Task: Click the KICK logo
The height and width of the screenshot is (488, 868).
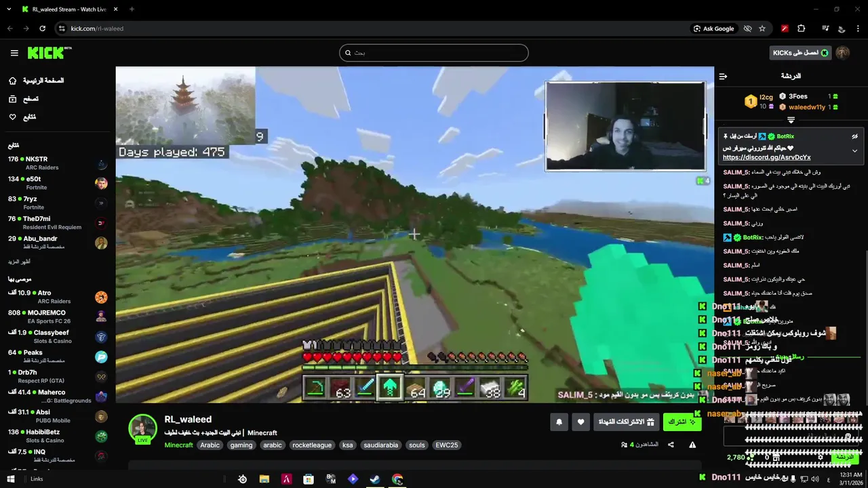Action: click(49, 53)
